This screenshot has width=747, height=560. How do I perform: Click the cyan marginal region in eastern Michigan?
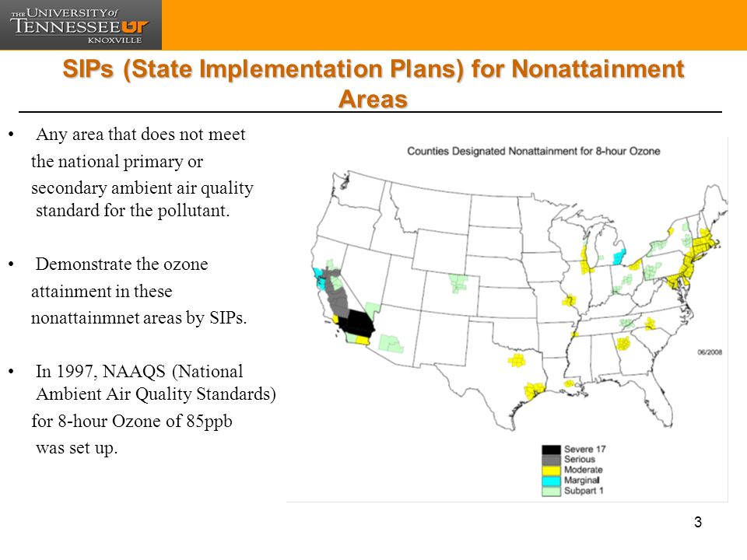pos(618,256)
